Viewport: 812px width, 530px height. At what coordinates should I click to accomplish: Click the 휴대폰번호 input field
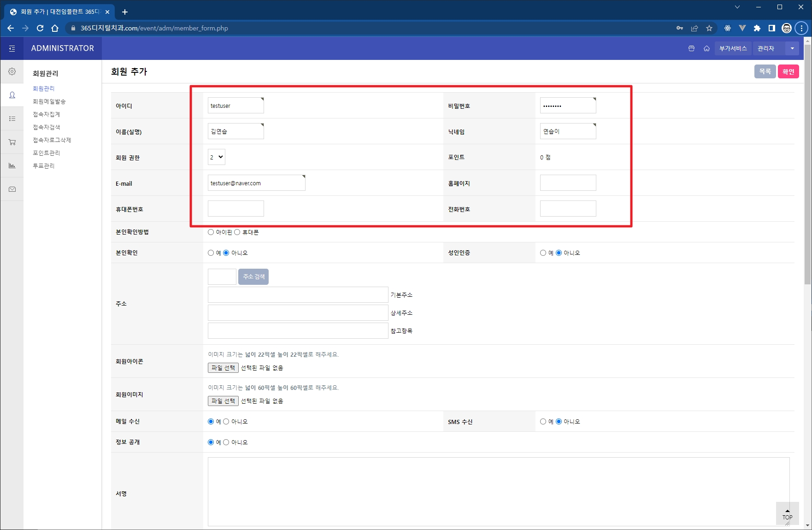click(236, 209)
